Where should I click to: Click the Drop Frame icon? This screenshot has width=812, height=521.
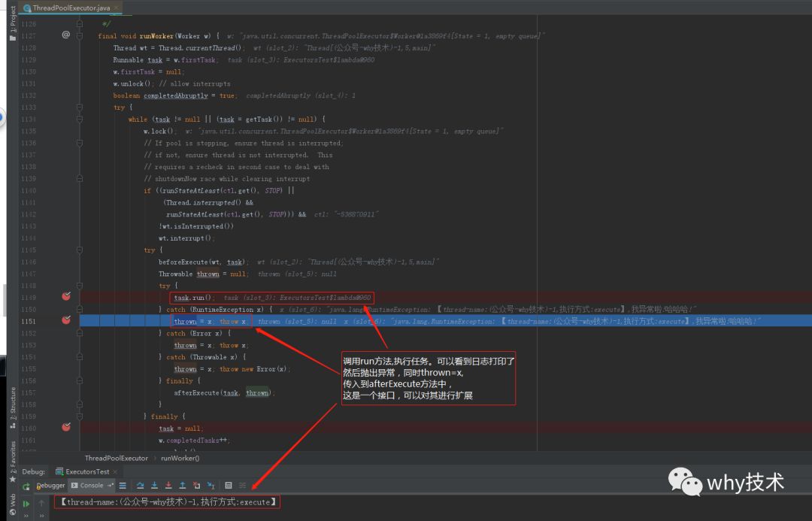click(x=197, y=485)
